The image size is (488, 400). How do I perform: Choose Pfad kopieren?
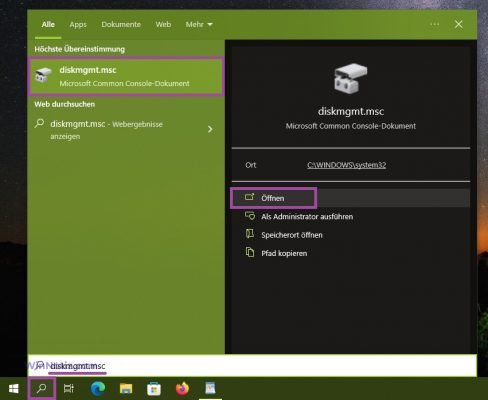pos(284,253)
